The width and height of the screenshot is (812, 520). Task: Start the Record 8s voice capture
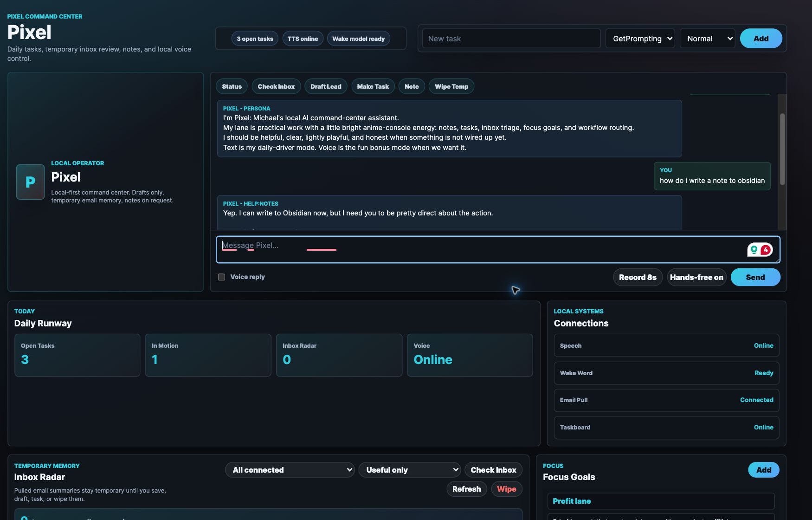pyautogui.click(x=638, y=277)
